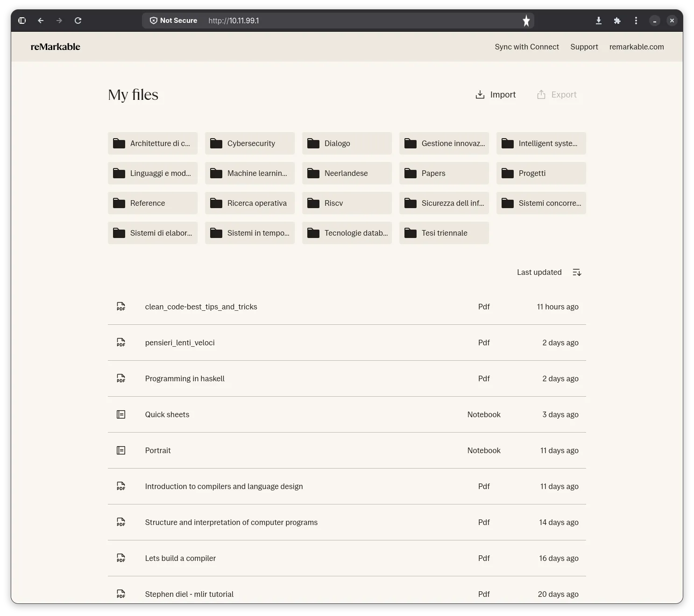This screenshot has height=616, width=694.
Task: Select the pensieri_lenti_veloci file
Action: 347,343
